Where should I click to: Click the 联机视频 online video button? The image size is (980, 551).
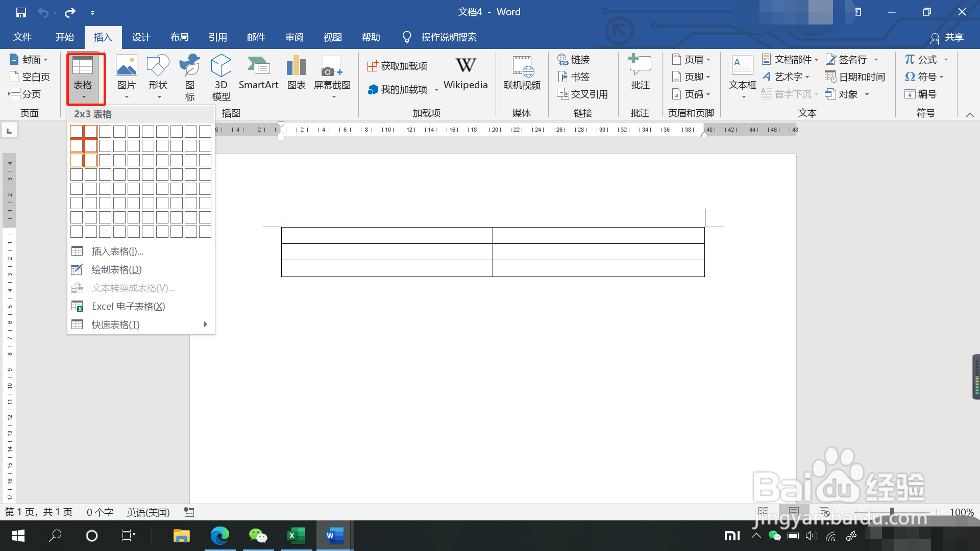point(522,73)
